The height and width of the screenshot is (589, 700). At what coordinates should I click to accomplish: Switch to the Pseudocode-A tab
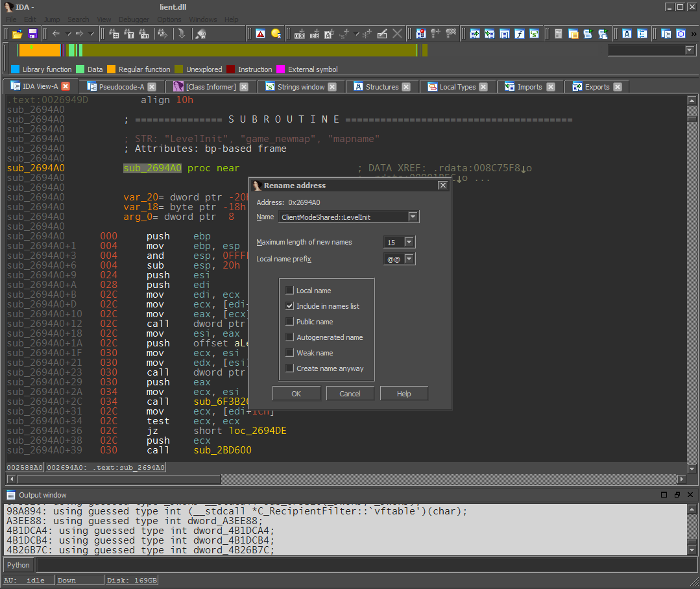pos(121,86)
